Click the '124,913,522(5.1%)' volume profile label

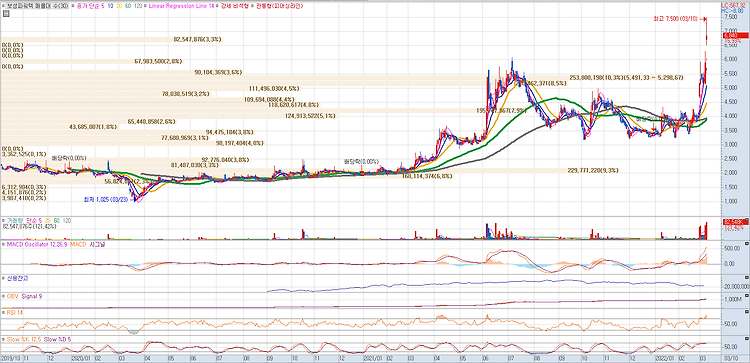tap(310, 116)
